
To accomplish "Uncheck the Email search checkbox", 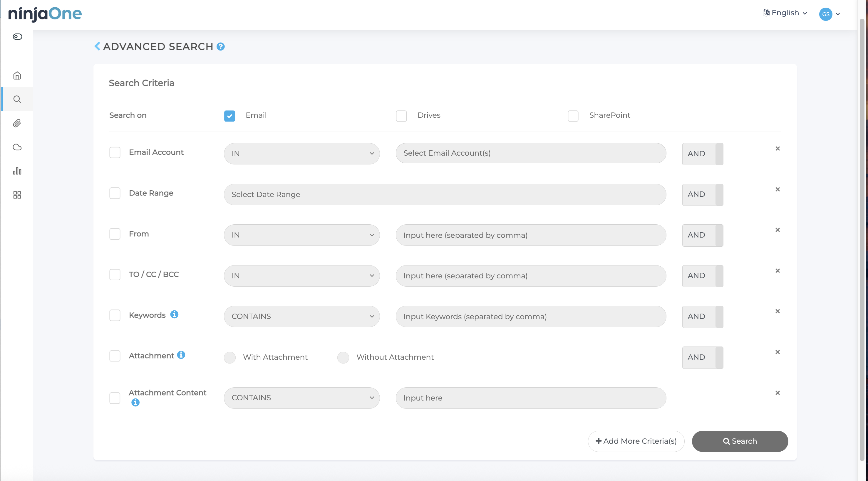I will pos(229,116).
